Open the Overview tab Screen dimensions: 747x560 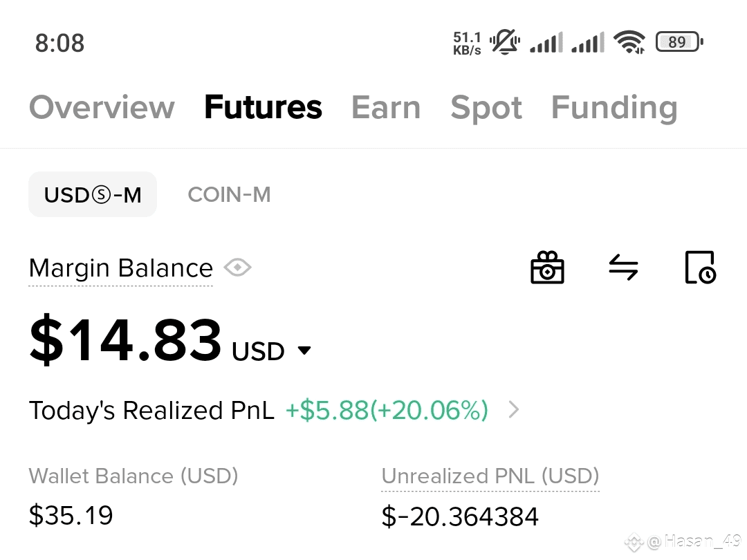click(x=102, y=107)
